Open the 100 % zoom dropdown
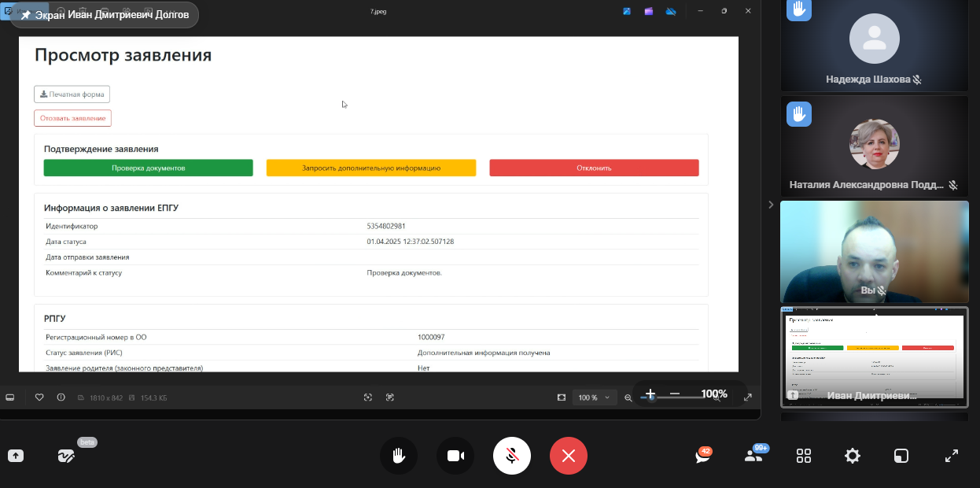The image size is (980, 488). pos(595,397)
